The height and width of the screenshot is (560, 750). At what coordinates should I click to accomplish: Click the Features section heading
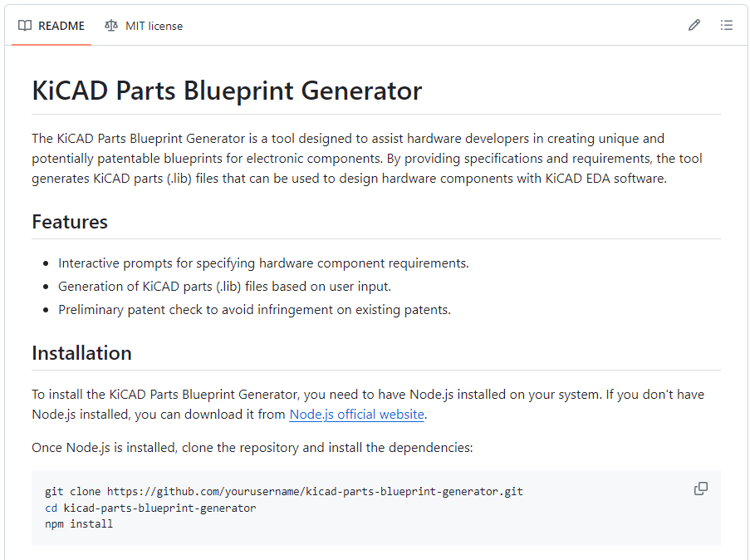pos(70,222)
